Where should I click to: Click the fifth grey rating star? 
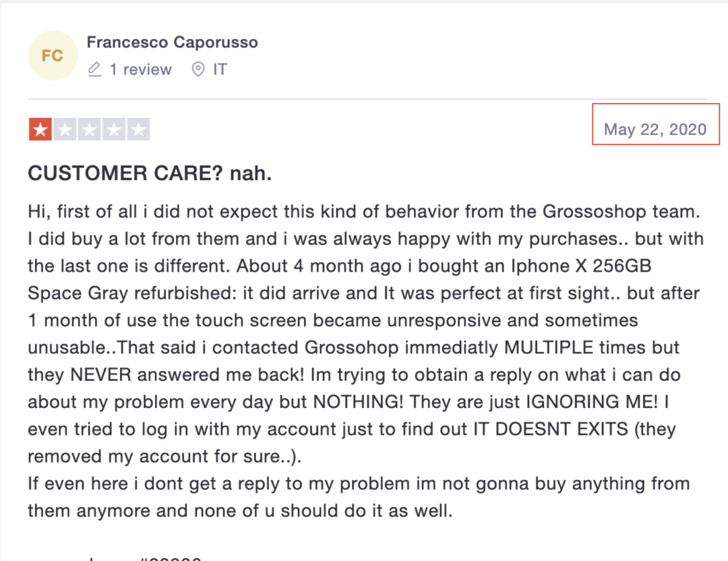(x=138, y=129)
